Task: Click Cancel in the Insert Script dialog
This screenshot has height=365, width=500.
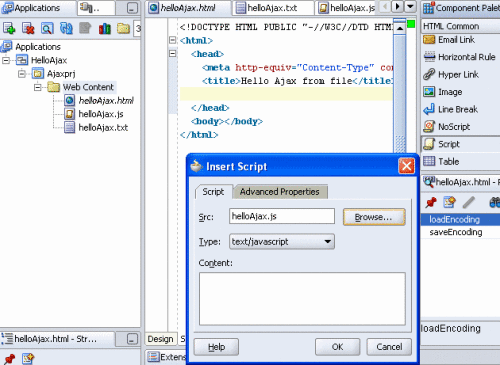Action: 389,347
